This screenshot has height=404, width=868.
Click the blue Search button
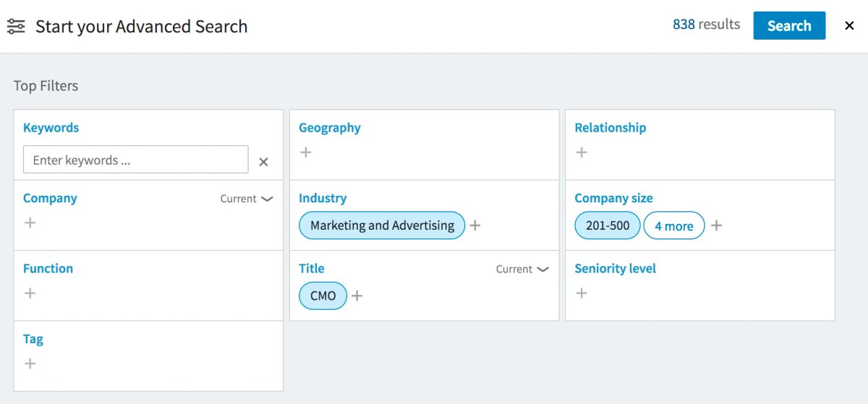(789, 26)
